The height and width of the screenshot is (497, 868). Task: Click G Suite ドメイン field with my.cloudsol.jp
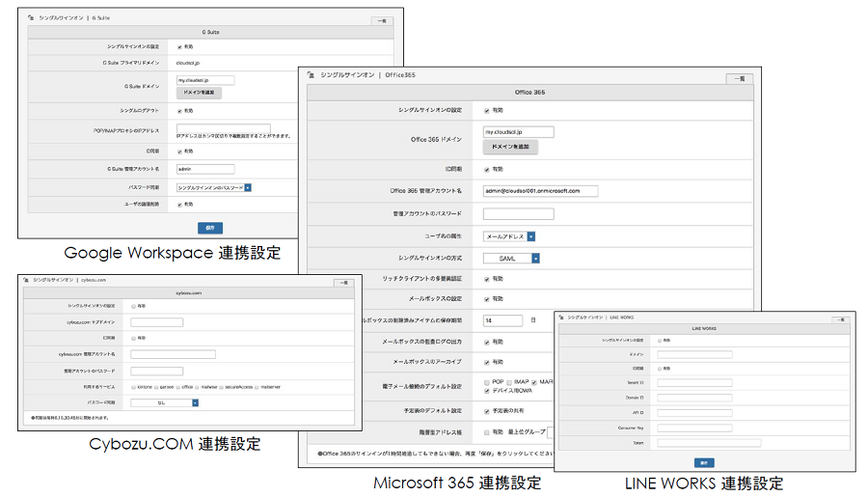pos(205,80)
